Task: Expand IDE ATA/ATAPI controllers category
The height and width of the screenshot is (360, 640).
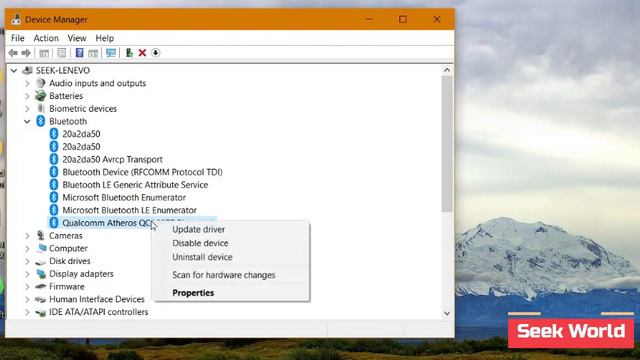Action: (27, 312)
